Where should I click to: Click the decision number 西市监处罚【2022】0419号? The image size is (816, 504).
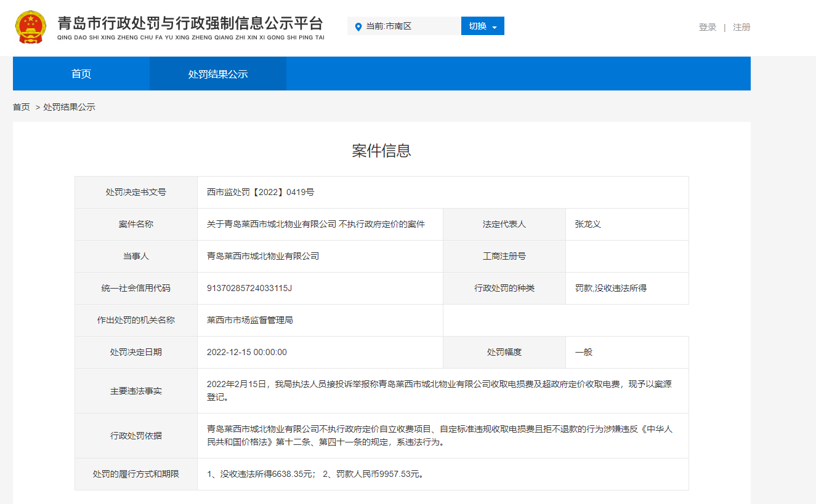261,192
